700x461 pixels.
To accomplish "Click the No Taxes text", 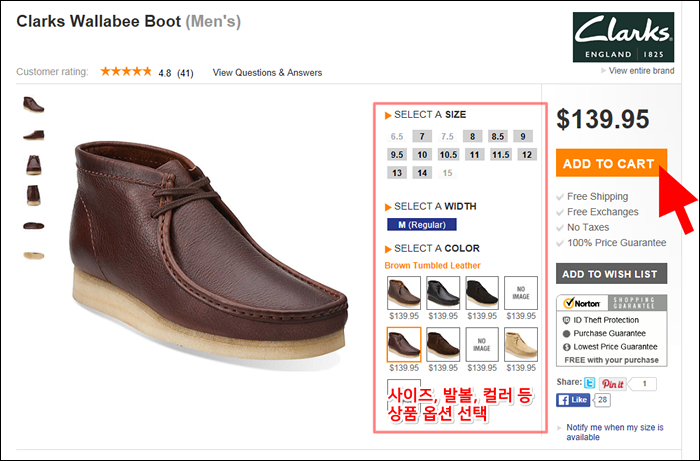I will pos(588,227).
